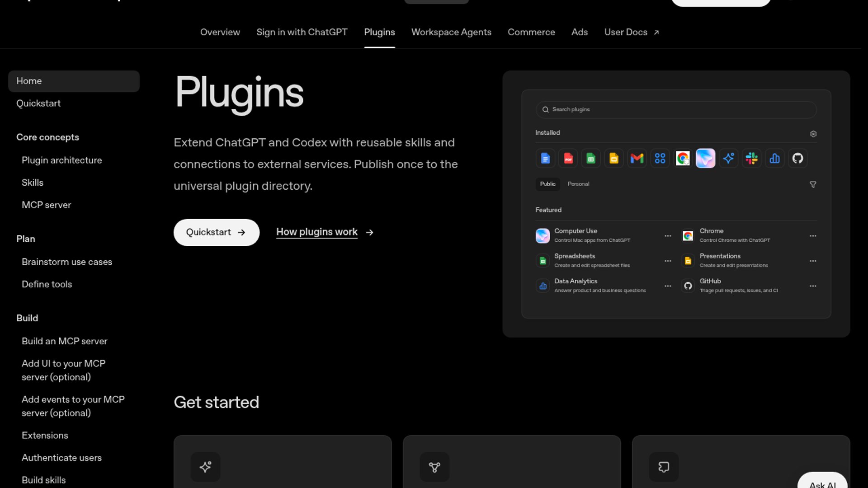Click the blue sparkle plugin icon
The image size is (868, 488).
[x=729, y=159]
